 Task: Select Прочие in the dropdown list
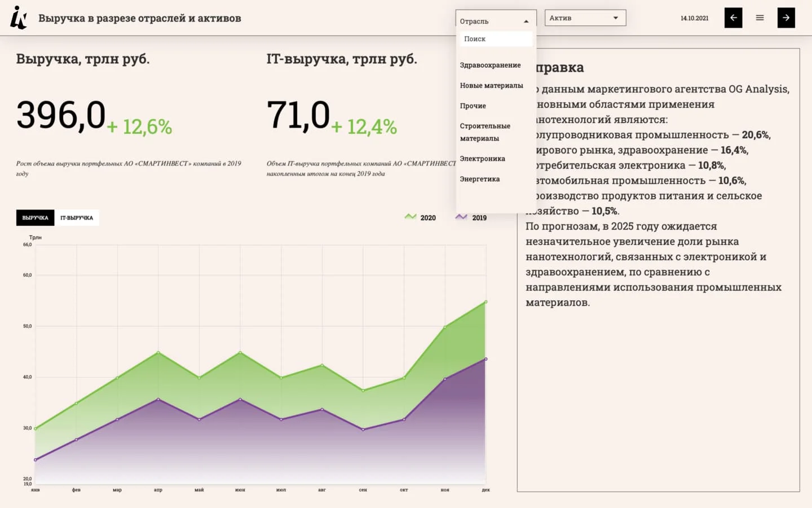(x=473, y=106)
